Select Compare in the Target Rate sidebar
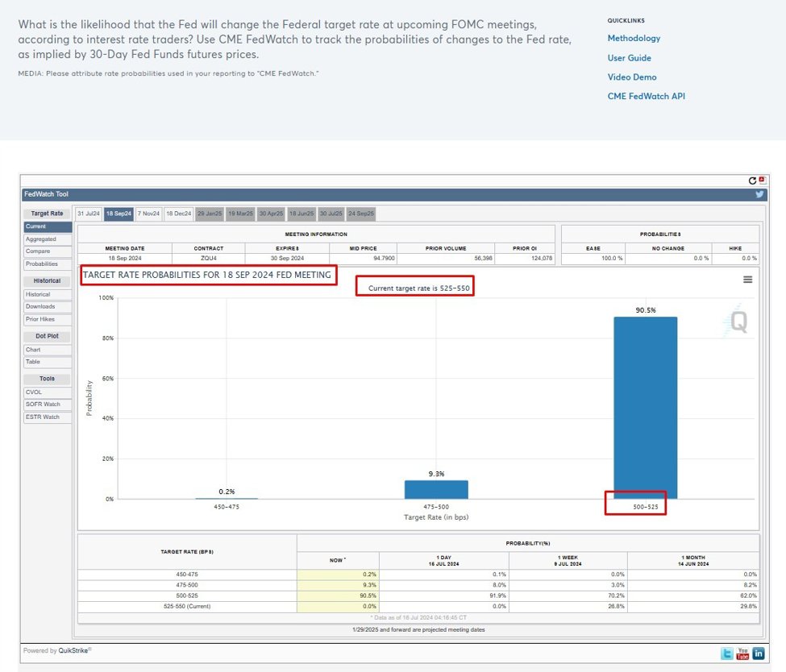The height and width of the screenshot is (672, 786). coord(38,251)
